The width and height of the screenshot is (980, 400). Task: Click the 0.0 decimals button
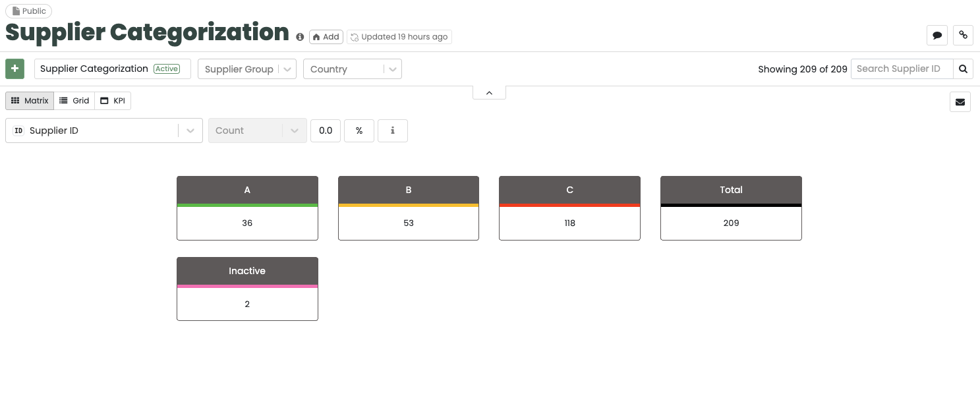tap(325, 130)
